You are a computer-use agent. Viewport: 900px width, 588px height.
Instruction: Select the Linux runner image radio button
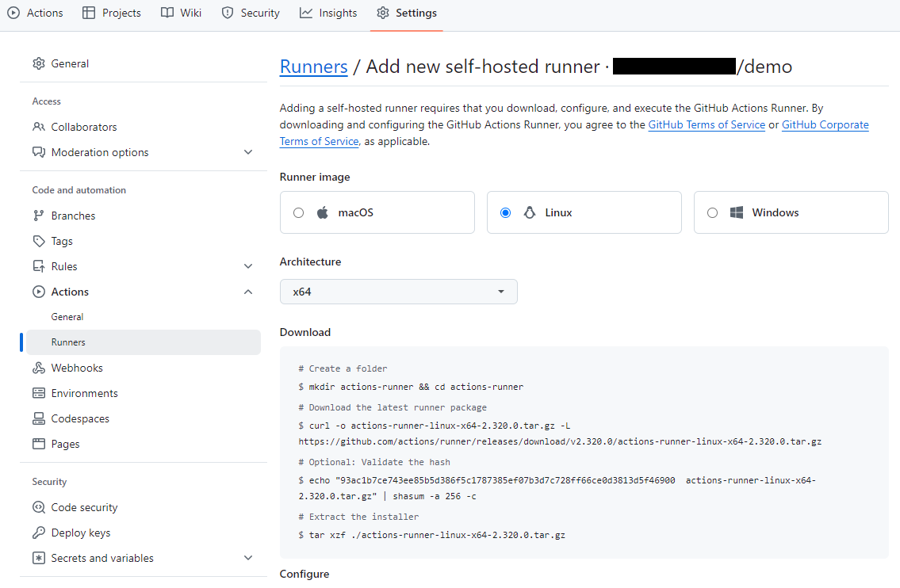505,212
